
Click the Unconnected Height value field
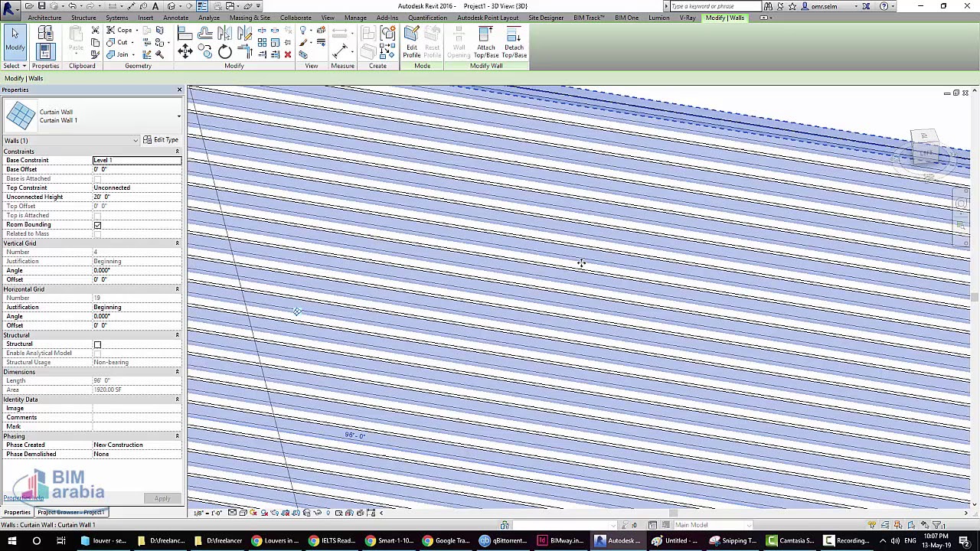tap(137, 197)
